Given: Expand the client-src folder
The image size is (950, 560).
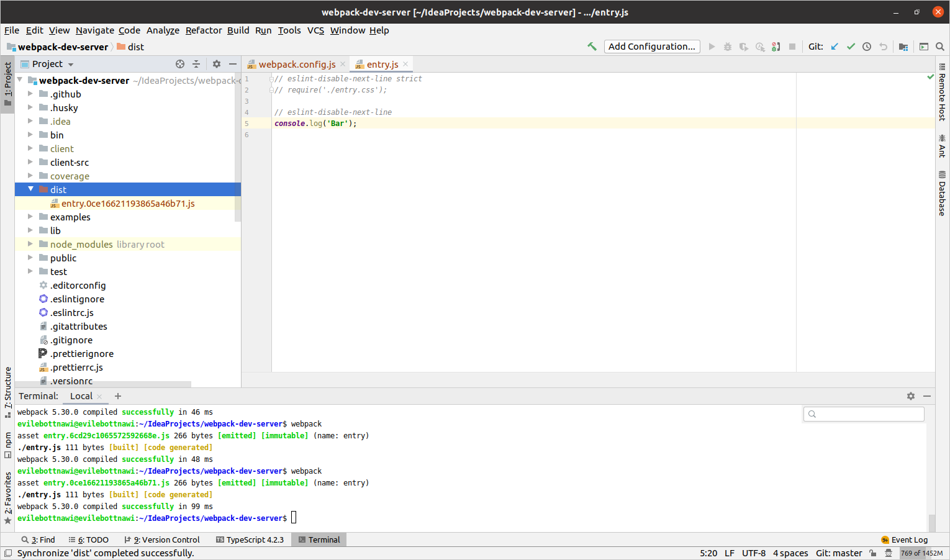Looking at the screenshot, I should point(30,162).
